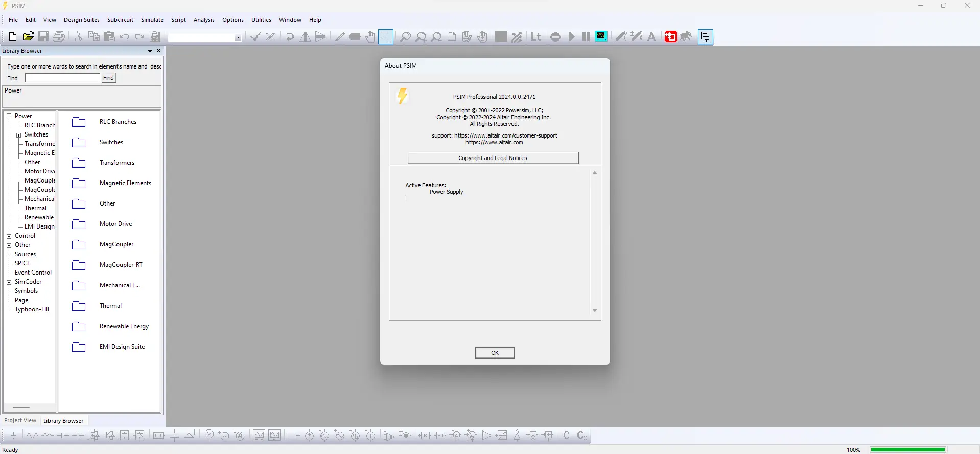Create a new schematic file
The image size is (980, 454).
coord(13,36)
